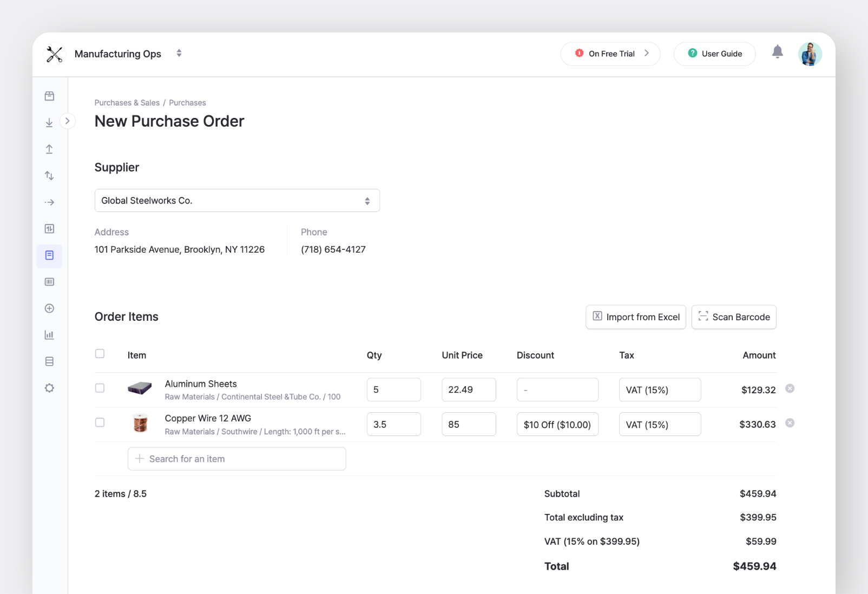The image size is (868, 594).
Task: Open the barcode panel icon in sidebar
Action: point(49,281)
